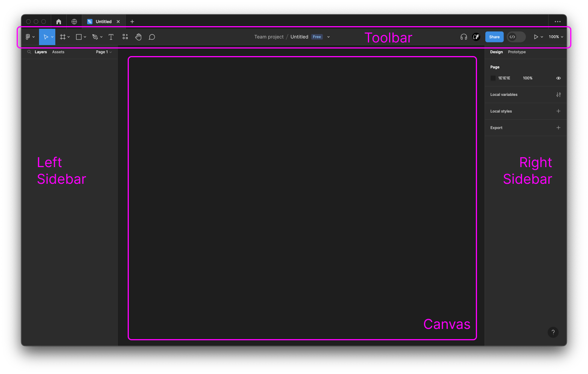The height and width of the screenshot is (374, 588).
Task: Click the search icon in layers panel
Action: [x=29, y=52]
